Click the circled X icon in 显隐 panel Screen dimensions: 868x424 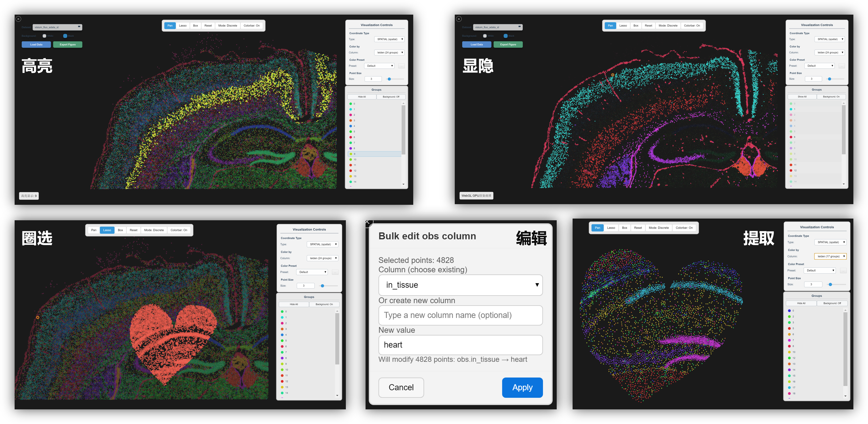pyautogui.click(x=459, y=19)
